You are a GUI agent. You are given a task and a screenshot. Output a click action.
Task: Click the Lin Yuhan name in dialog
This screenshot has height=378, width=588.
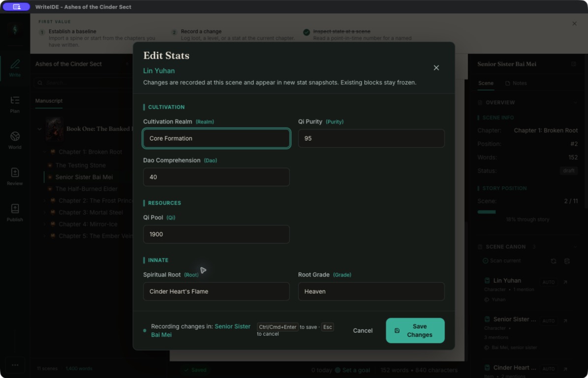point(159,71)
